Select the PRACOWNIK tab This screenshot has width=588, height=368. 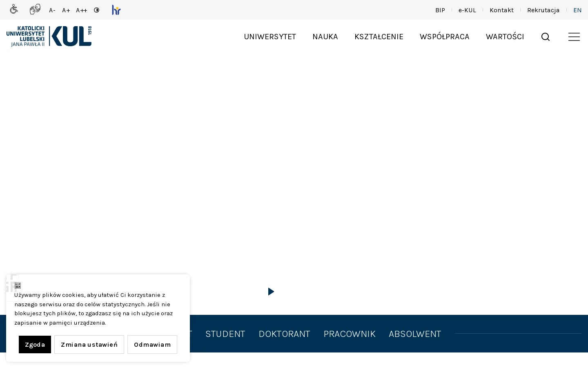tap(350, 334)
